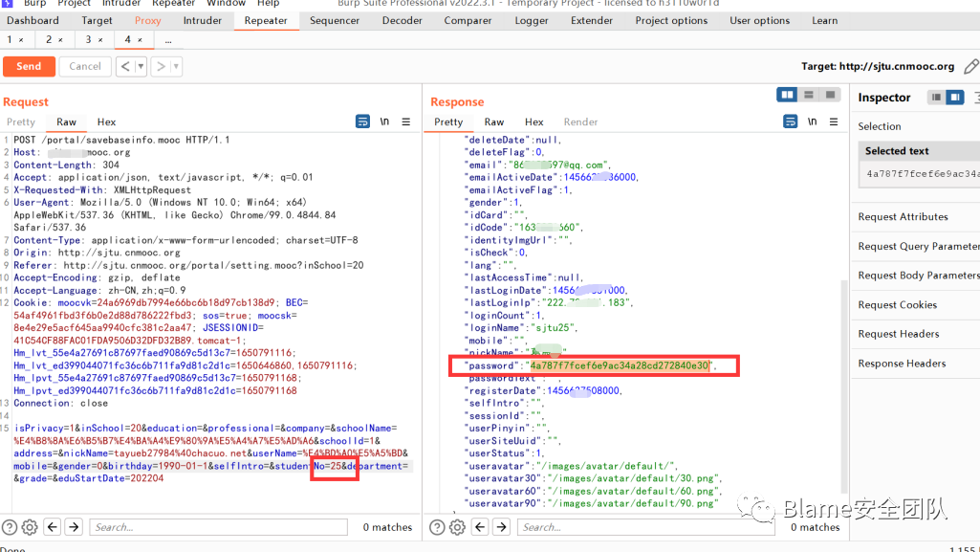Open response search settings gear
Image resolution: width=980 pixels, height=552 pixels.
(x=458, y=527)
